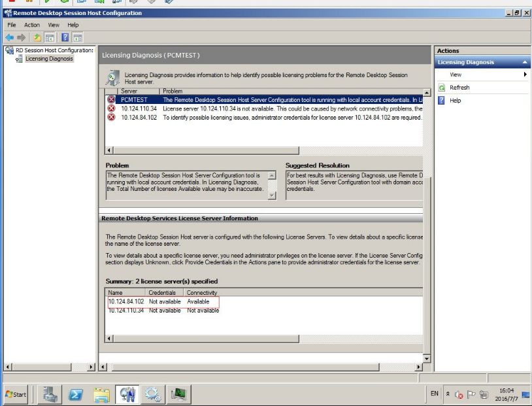Show hidden tray icons
Viewport: 532px width, 406px height.
point(448,394)
